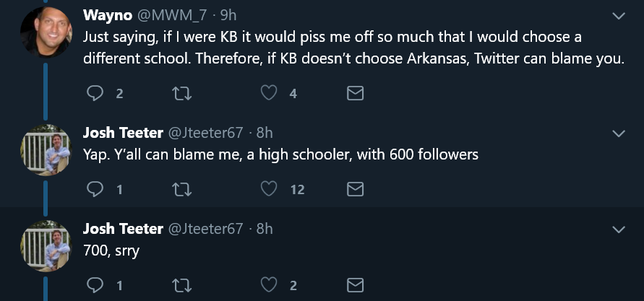Open the 9h timestamp on Wayno's tweet
Viewport: 644px width, 301px height.
(228, 15)
